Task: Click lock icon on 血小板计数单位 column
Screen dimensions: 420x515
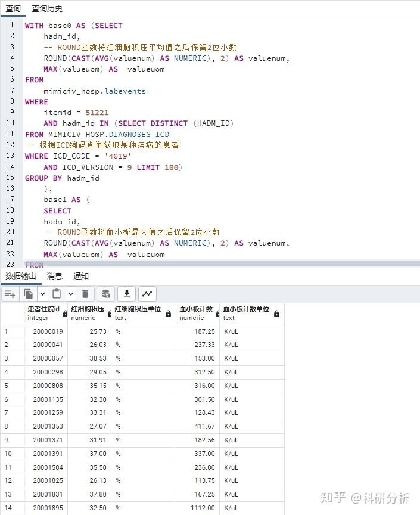Action: pyautogui.click(x=276, y=314)
